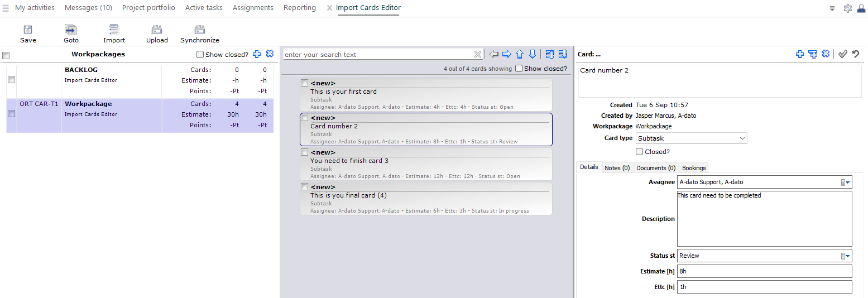This screenshot has width=868, height=298.
Task: Close the Import Cards Editor tab
Action: click(329, 8)
